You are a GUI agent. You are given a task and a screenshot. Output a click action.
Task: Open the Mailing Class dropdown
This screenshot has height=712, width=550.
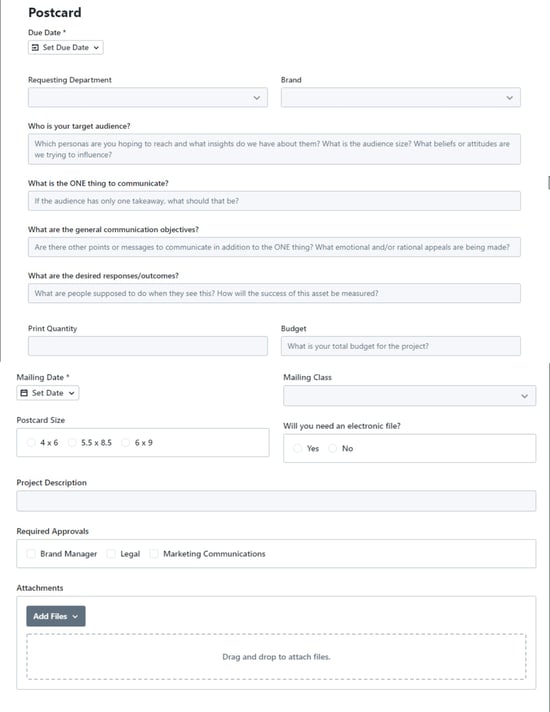pyautogui.click(x=409, y=396)
